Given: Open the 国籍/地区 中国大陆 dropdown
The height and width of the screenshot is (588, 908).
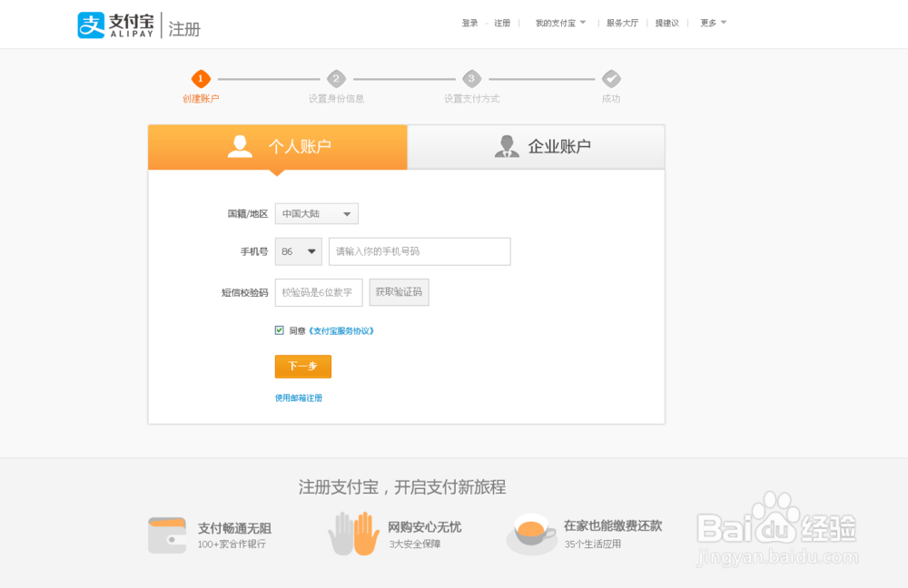Looking at the screenshot, I should coord(316,213).
